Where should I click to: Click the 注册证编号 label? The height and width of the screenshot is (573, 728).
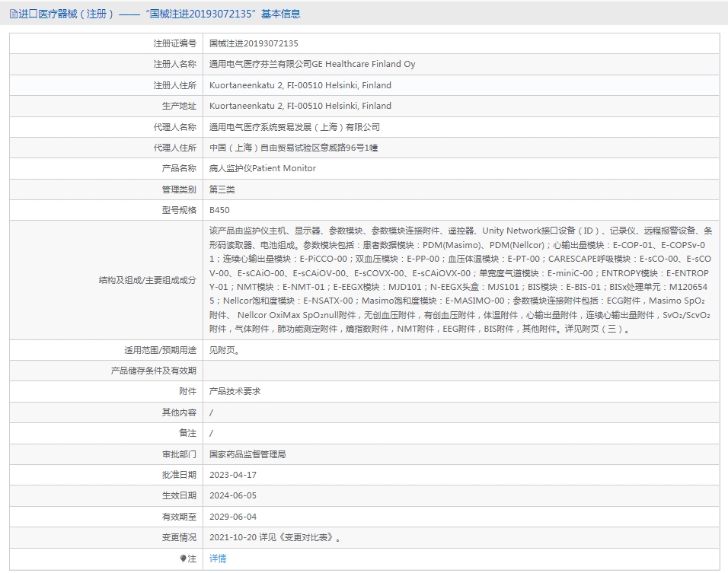pyautogui.click(x=175, y=43)
